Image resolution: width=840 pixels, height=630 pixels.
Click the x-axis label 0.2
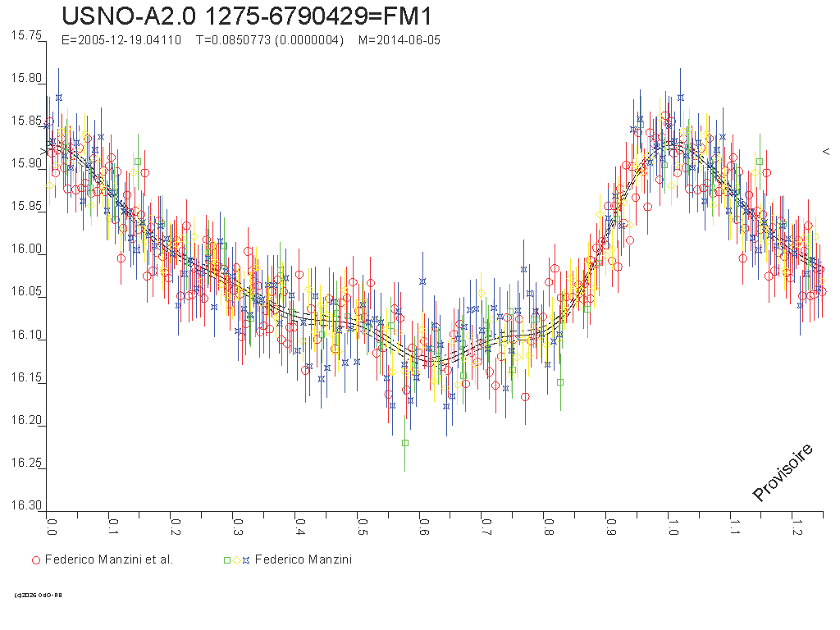176,527
